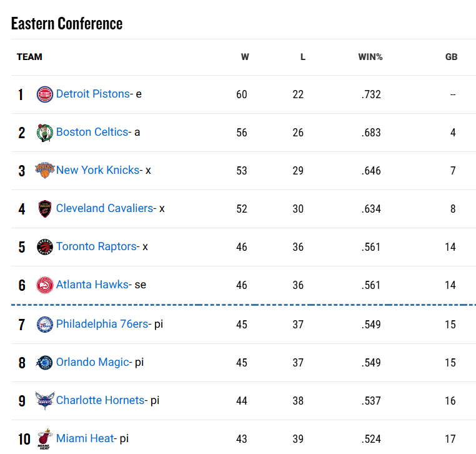Open the Detroit Pistons team link

[92, 94]
